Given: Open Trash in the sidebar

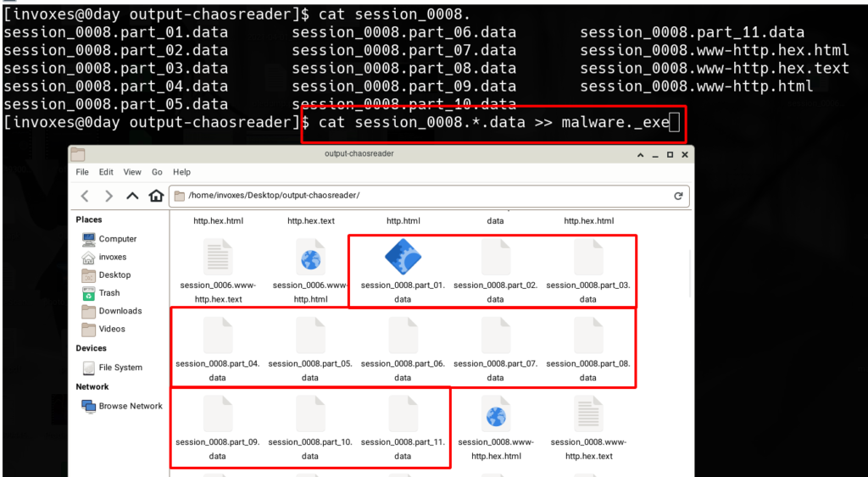Looking at the screenshot, I should (101, 293).
